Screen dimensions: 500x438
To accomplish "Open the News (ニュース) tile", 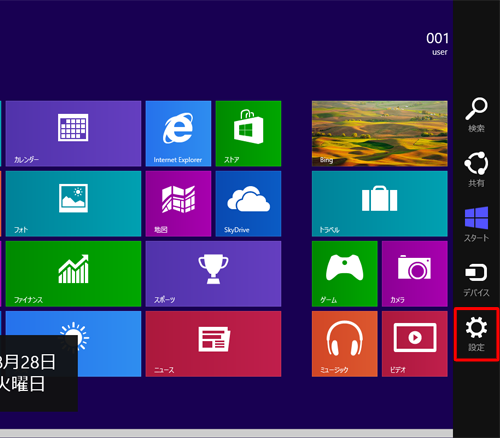I will click(x=213, y=344).
